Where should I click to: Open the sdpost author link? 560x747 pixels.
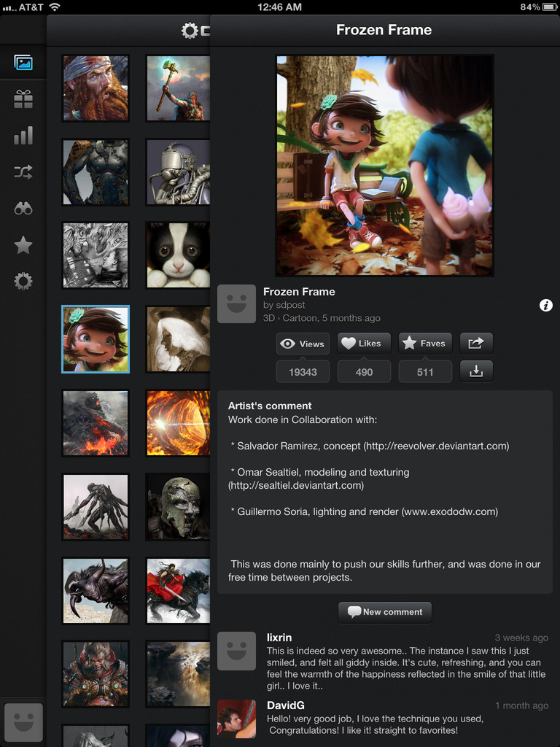click(x=290, y=305)
